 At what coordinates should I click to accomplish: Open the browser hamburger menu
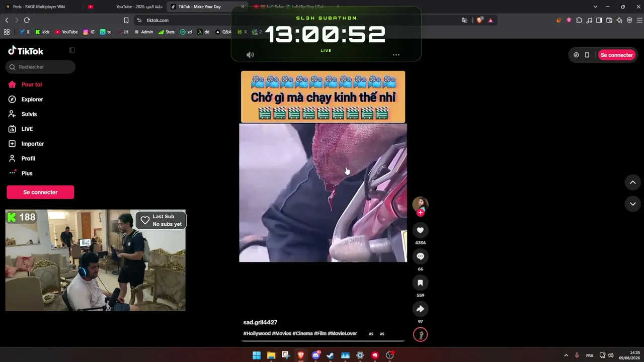coord(639,20)
